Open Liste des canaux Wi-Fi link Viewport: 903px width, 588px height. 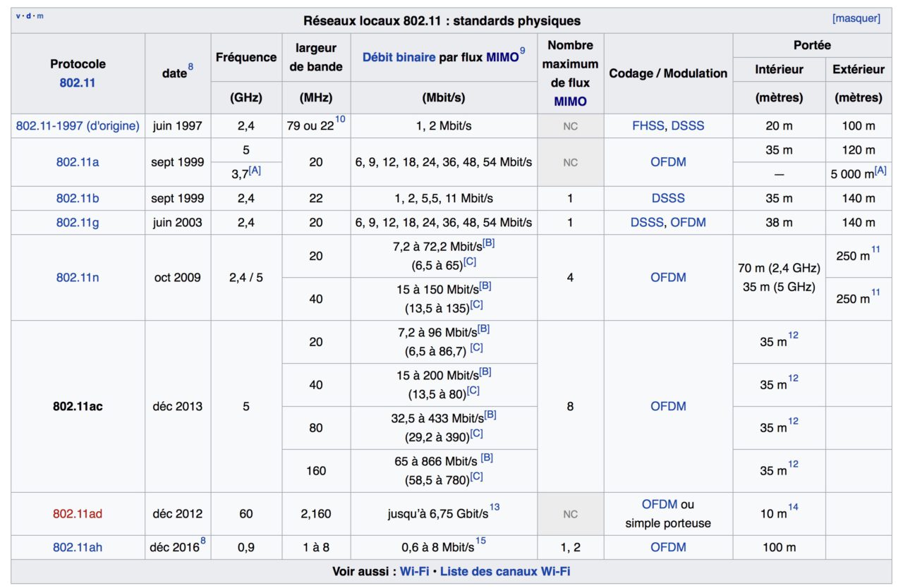coord(505,571)
